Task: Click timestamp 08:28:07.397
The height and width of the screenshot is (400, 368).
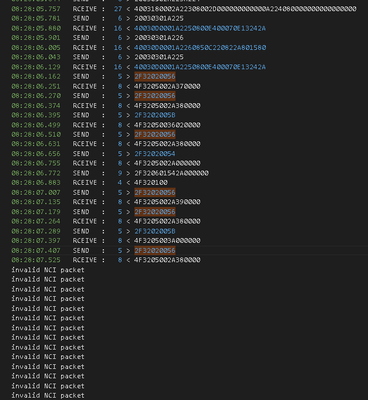Action: tap(36, 240)
